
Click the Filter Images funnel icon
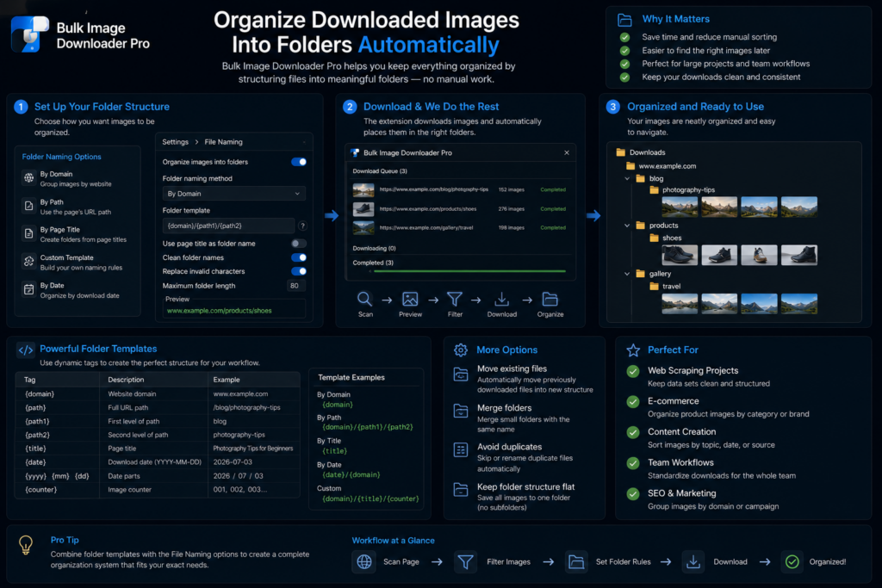[x=465, y=561]
